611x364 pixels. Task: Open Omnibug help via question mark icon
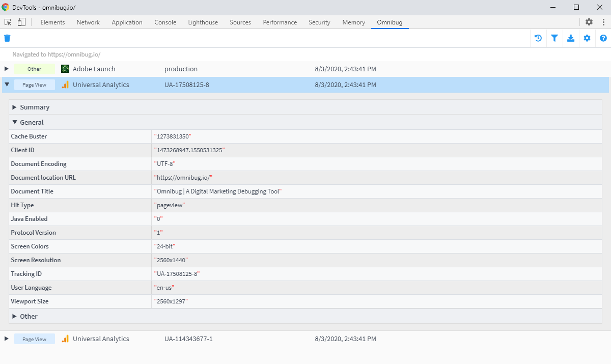pyautogui.click(x=603, y=38)
